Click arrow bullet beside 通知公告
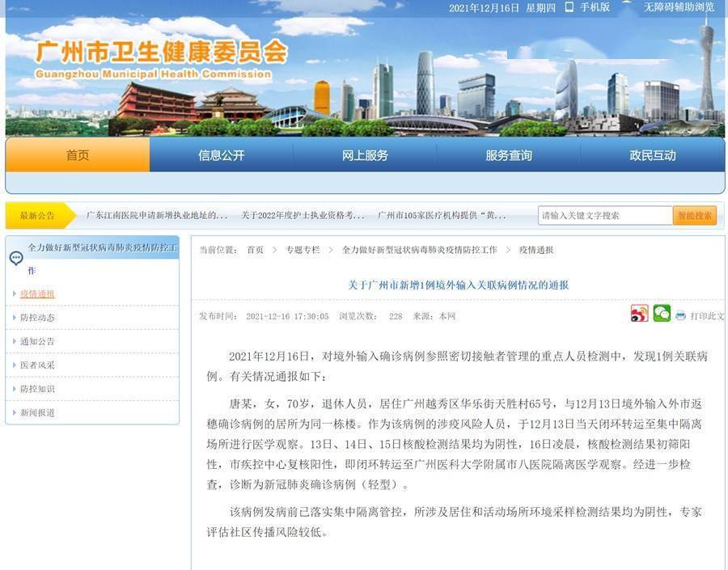Screen dimensions: 728x570 coord(15,341)
